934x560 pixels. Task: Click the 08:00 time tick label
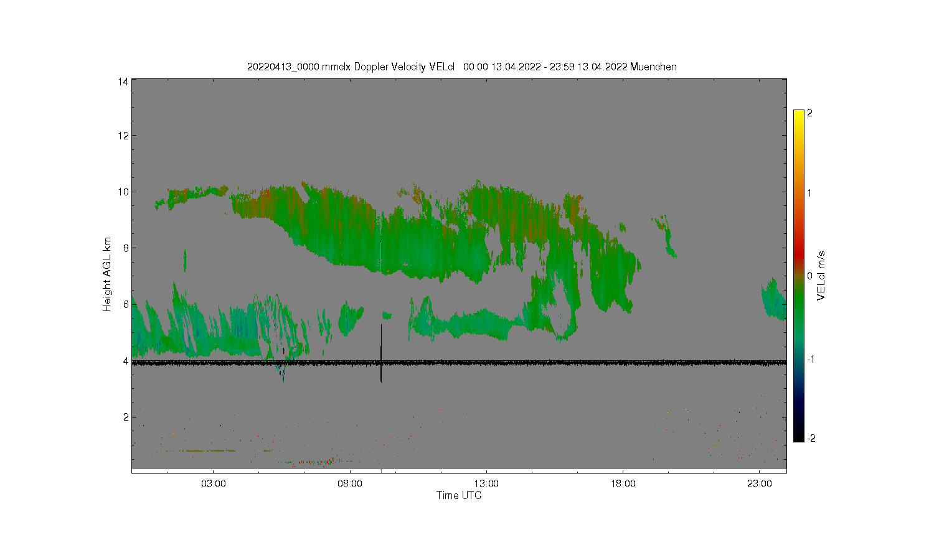pos(350,483)
